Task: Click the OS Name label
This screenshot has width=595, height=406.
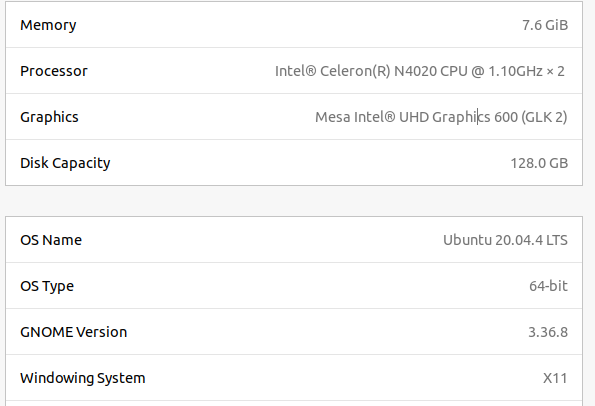Action: (51, 240)
